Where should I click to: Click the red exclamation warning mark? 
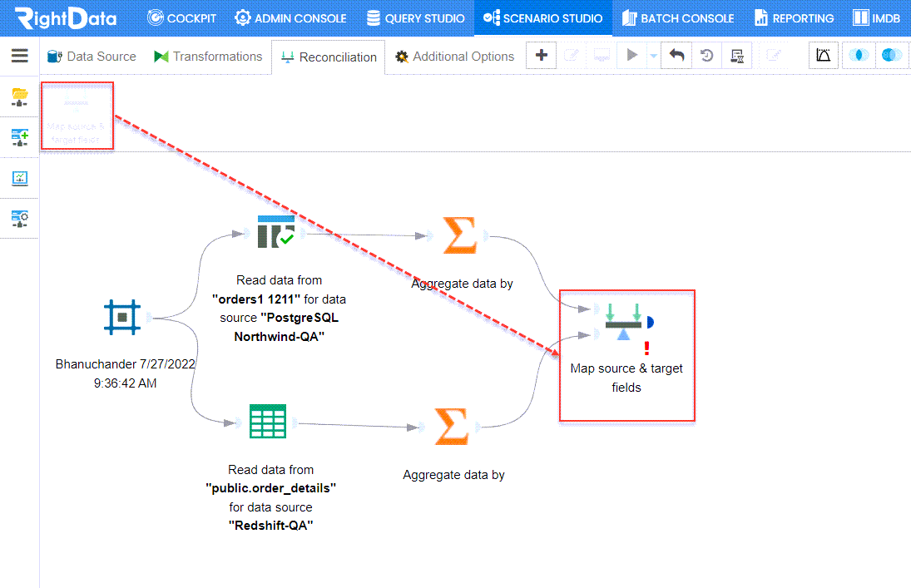[x=646, y=348]
